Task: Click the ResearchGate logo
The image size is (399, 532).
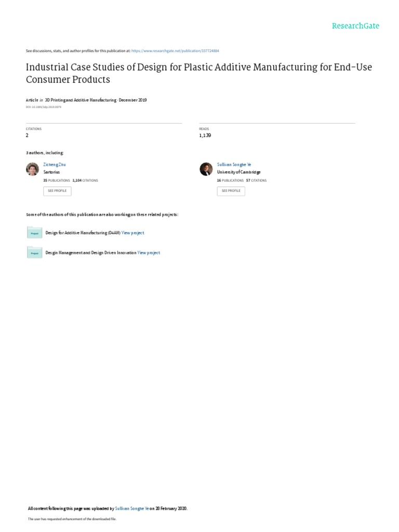Action: (x=355, y=26)
